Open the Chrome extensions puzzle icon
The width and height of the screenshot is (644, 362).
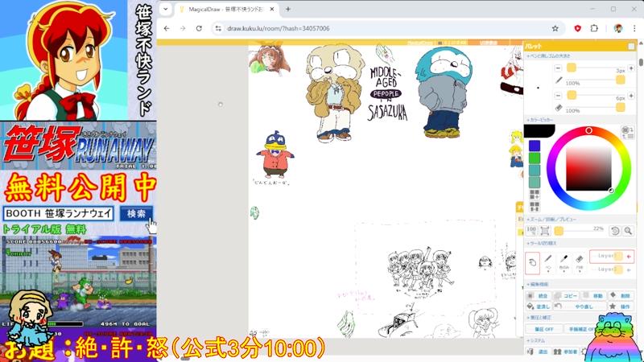click(x=594, y=28)
